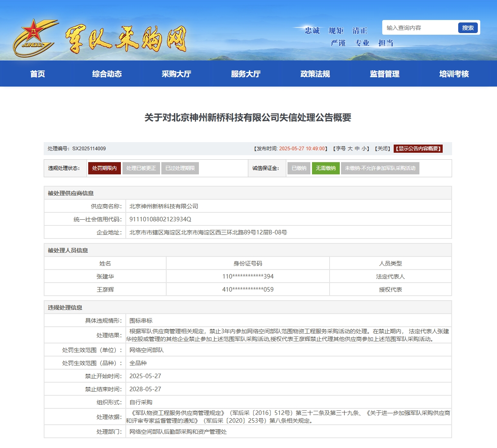
Task: Open the 综合动态 navigation menu
Action: (x=107, y=74)
